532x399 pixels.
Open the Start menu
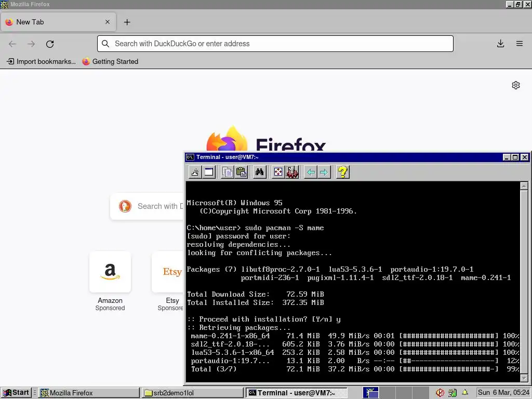tap(16, 393)
